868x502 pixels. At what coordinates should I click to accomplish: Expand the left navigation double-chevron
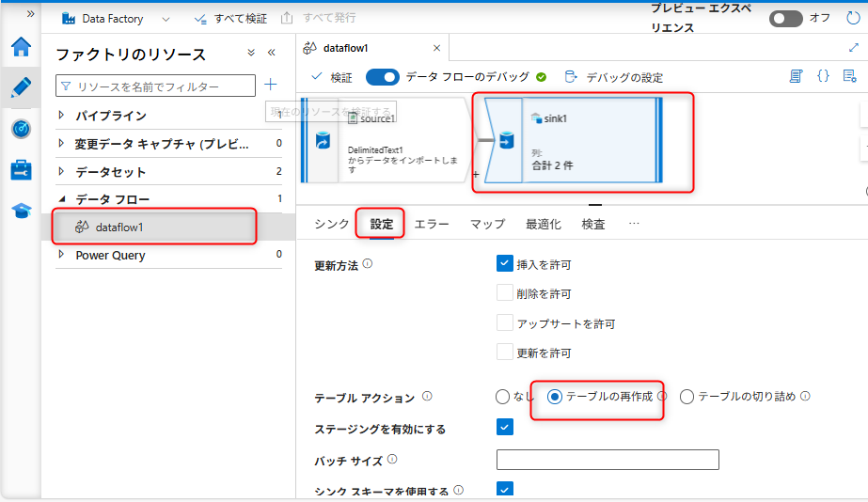(x=30, y=14)
